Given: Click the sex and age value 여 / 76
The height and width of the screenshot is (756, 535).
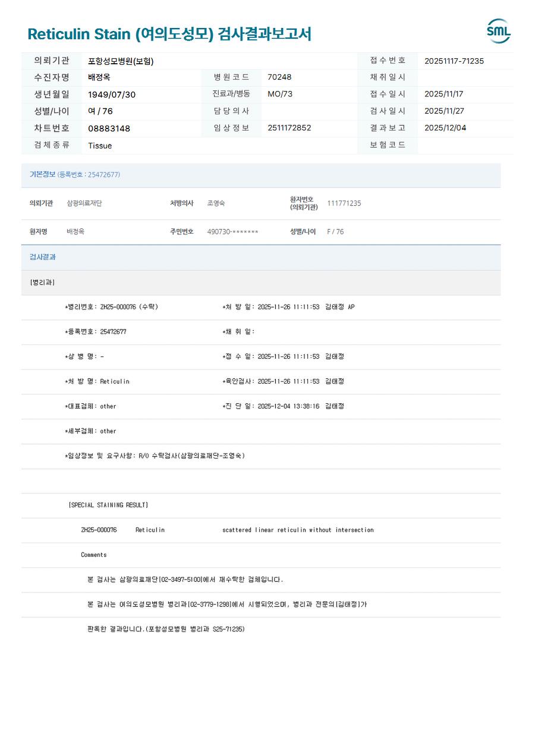Looking at the screenshot, I should (100, 111).
